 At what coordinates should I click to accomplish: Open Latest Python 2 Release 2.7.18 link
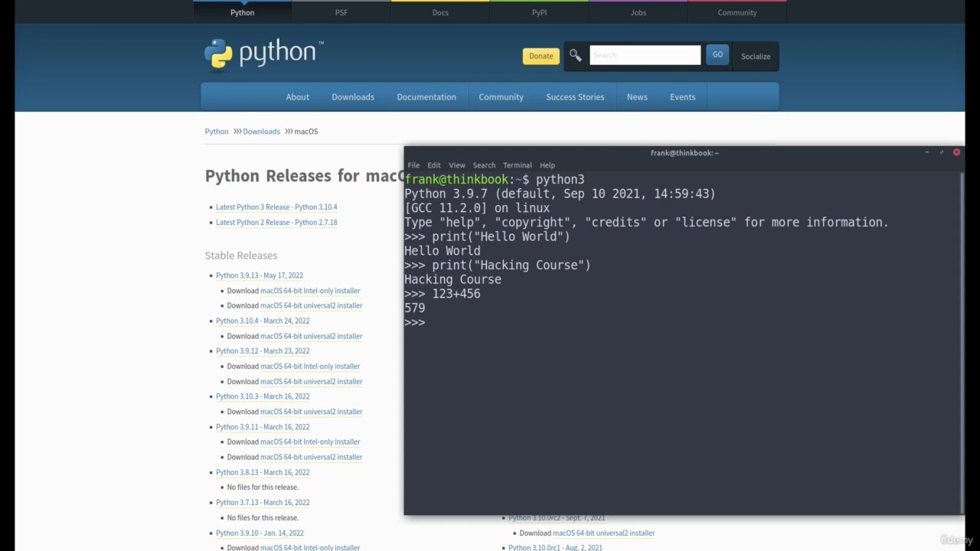click(276, 223)
